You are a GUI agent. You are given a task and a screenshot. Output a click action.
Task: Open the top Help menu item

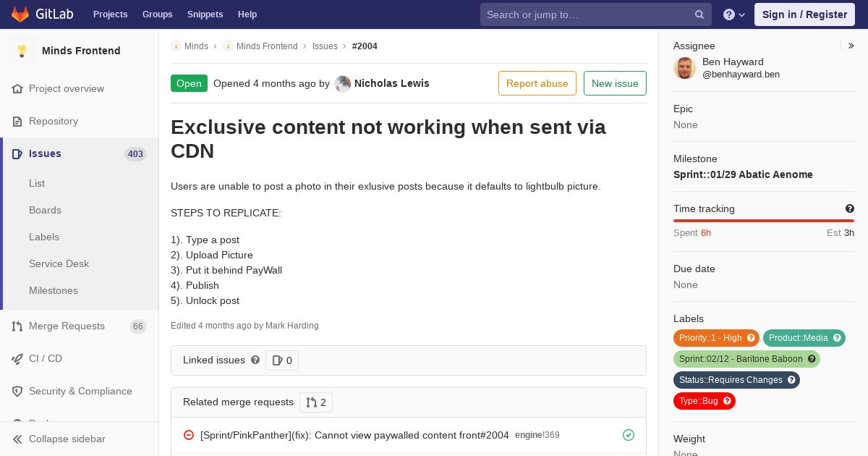[x=247, y=14]
